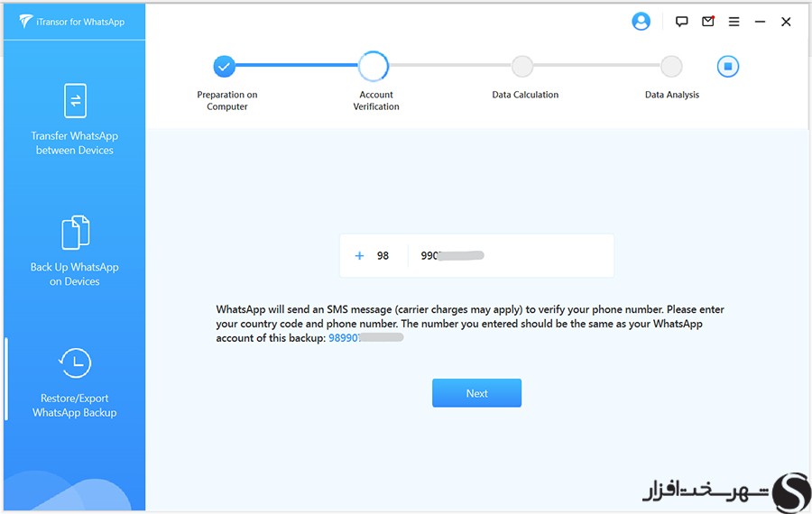The image size is (812, 514).
Task: Click the completed Preparation on Computer checkmark step
Action: [225, 66]
